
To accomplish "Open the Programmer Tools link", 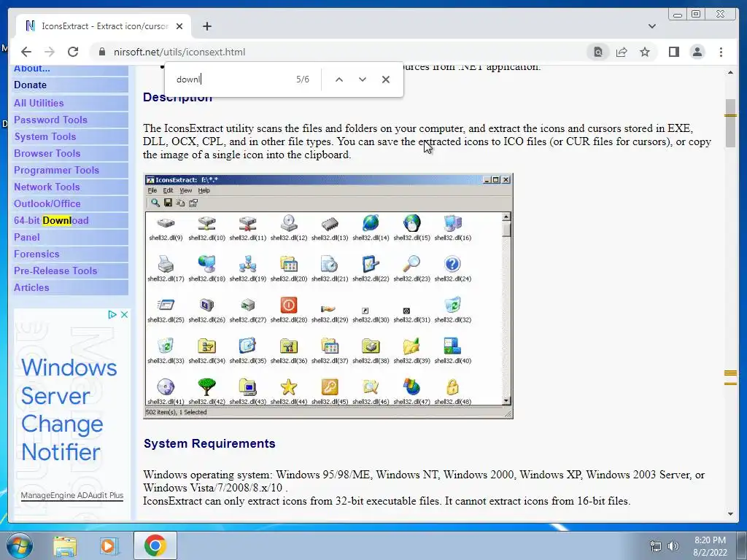I will 56,170.
